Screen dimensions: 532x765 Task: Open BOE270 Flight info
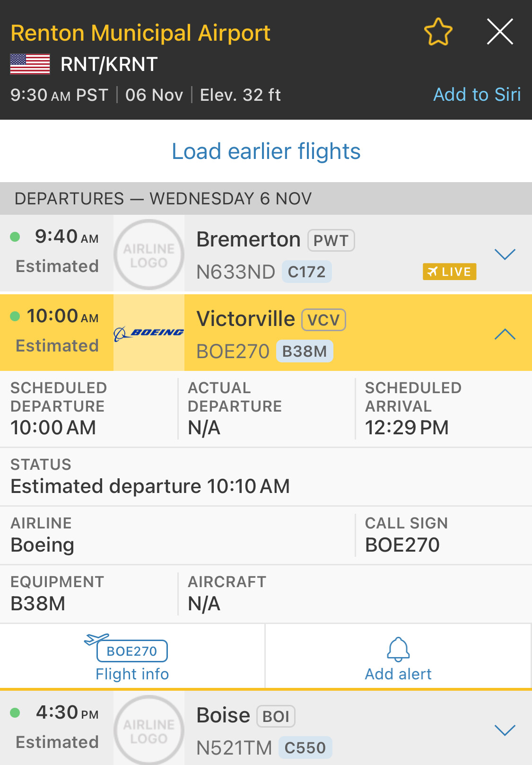click(x=132, y=658)
